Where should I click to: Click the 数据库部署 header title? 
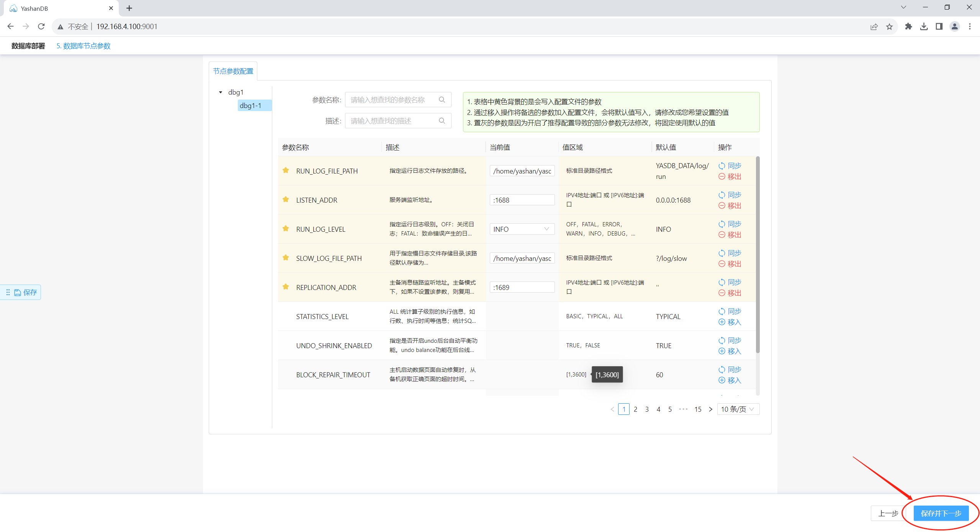28,46
